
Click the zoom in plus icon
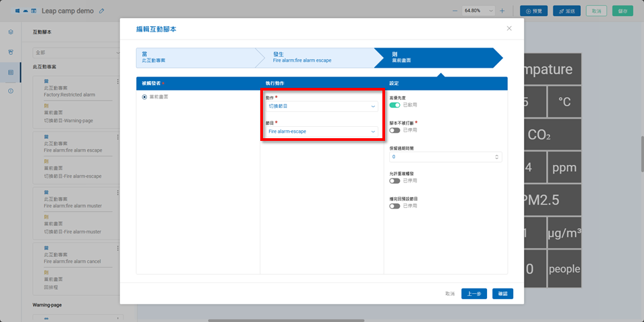point(502,11)
